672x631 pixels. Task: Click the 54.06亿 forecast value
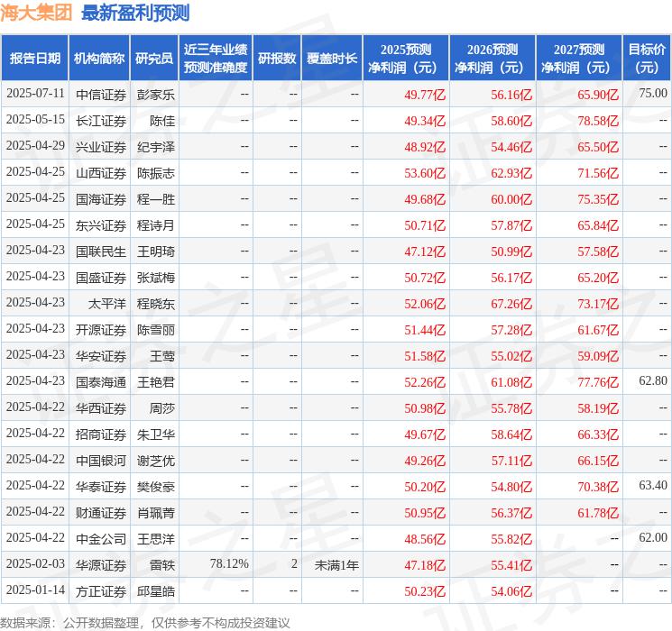pyautogui.click(x=511, y=591)
